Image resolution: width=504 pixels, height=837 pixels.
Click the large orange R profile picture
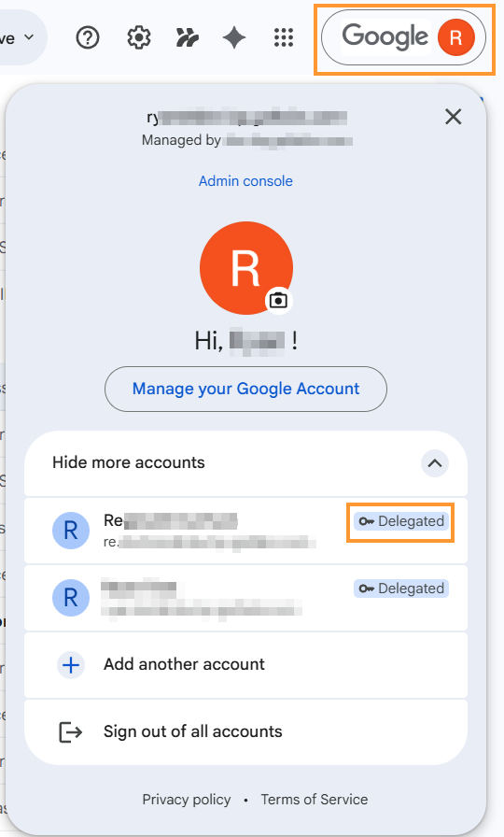[245, 267]
